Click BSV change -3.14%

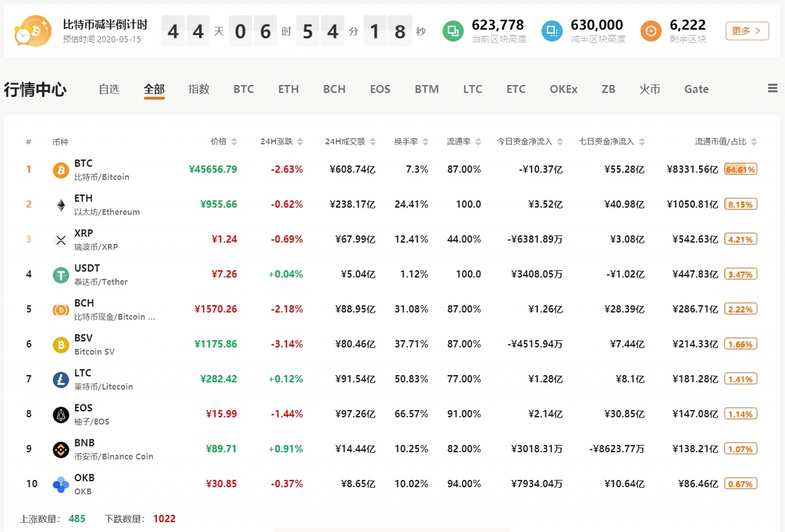[287, 344]
